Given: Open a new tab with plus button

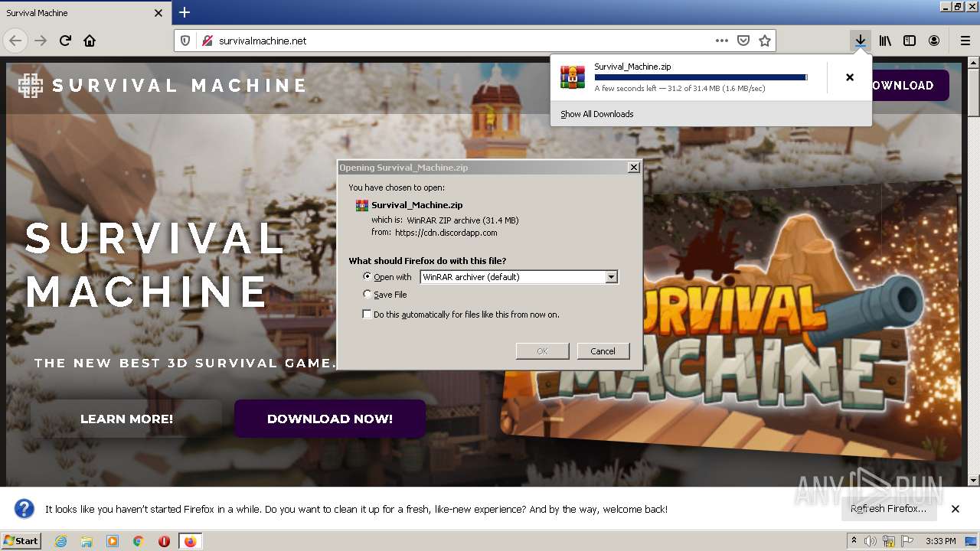Looking at the screenshot, I should click(x=185, y=12).
